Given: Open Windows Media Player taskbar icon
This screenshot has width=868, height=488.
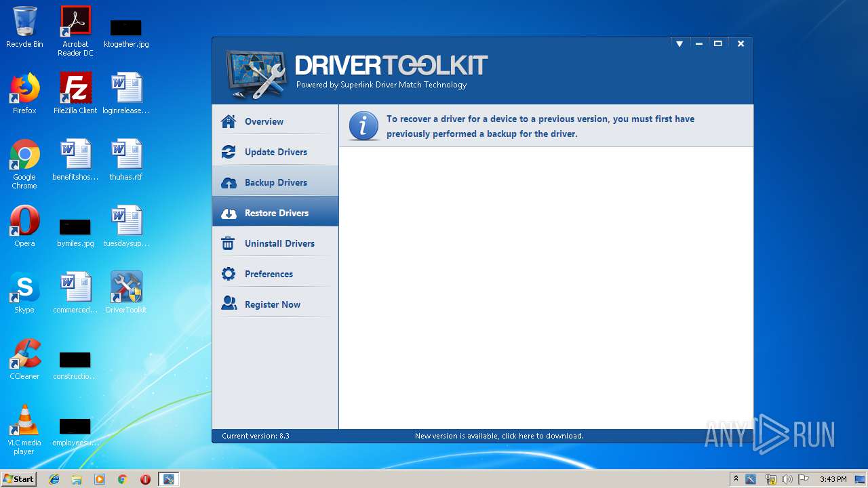Looking at the screenshot, I should point(100,479).
